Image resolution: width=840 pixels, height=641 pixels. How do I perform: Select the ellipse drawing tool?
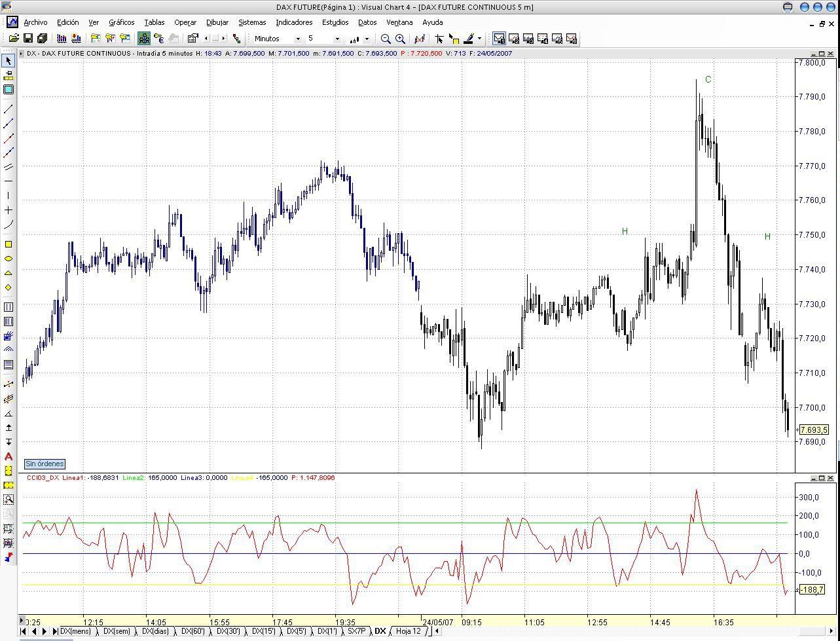click(x=9, y=259)
